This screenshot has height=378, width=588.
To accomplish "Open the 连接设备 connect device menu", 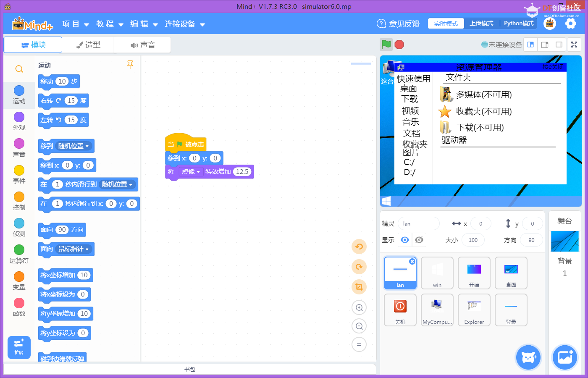I will click(x=184, y=24).
